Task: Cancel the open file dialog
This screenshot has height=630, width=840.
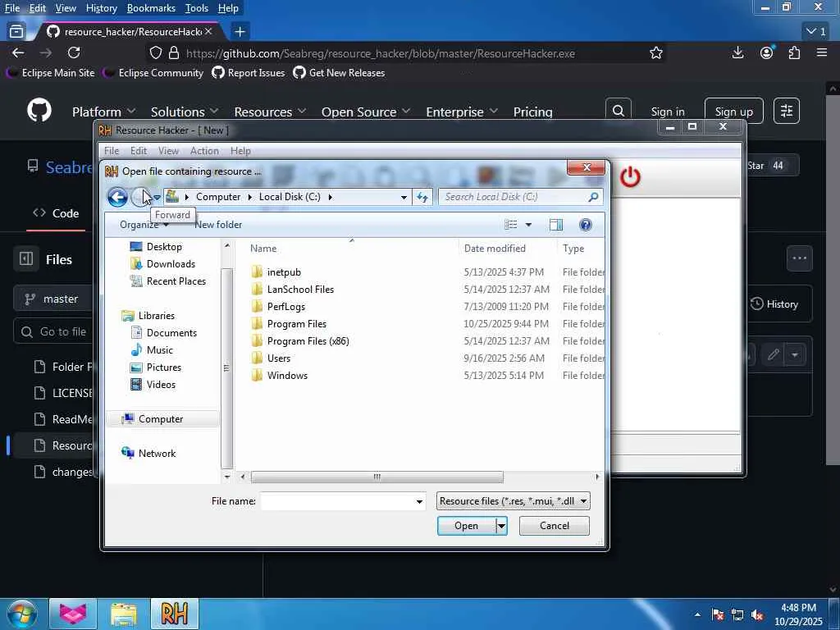Action: [554, 526]
